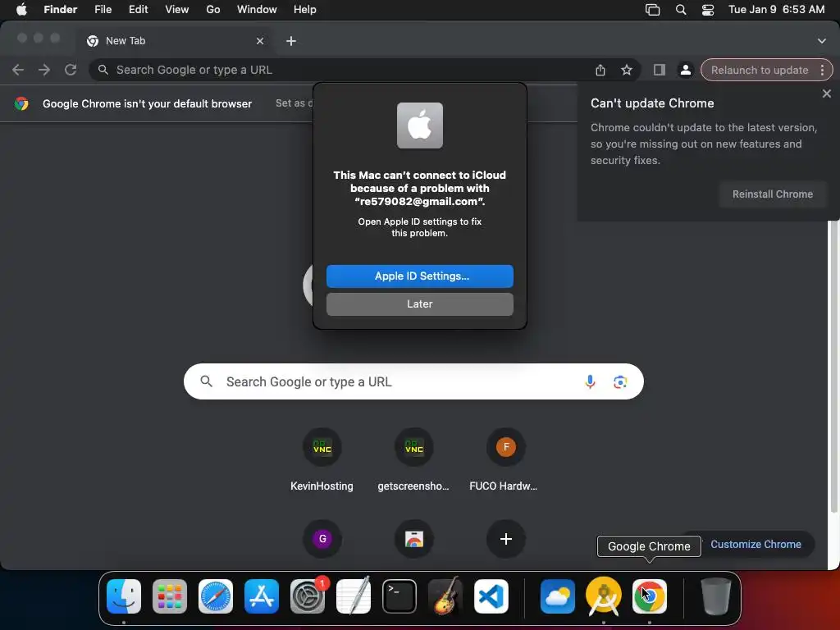Reload the page
840x630 pixels.
coord(71,70)
